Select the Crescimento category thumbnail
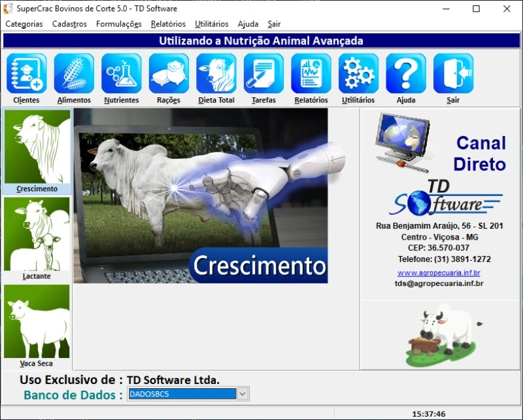The image size is (523, 420). [37, 147]
